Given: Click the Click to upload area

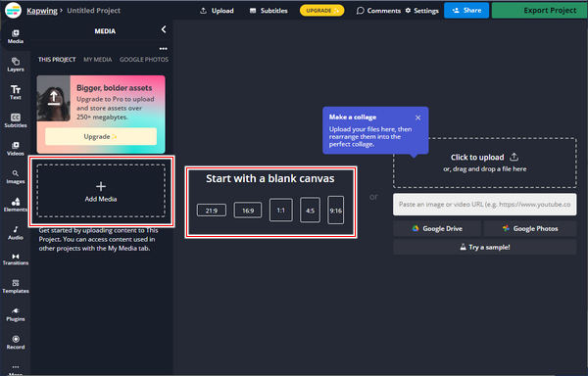Looking at the screenshot, I should pos(484,163).
